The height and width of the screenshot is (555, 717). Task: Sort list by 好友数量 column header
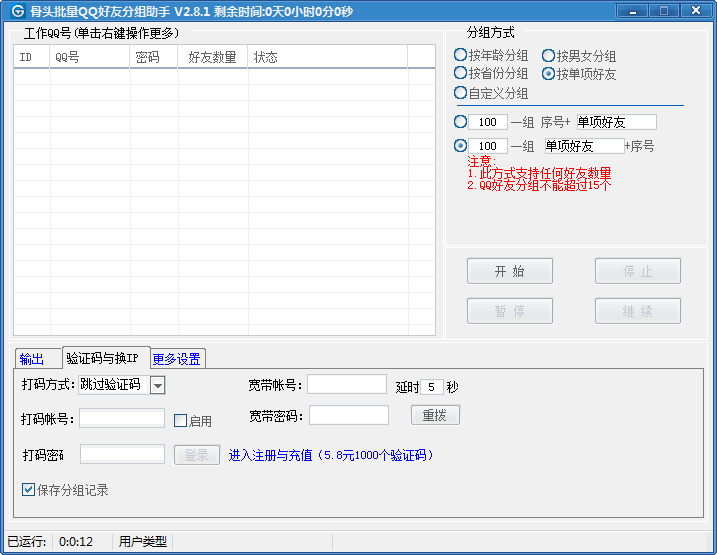(212, 57)
